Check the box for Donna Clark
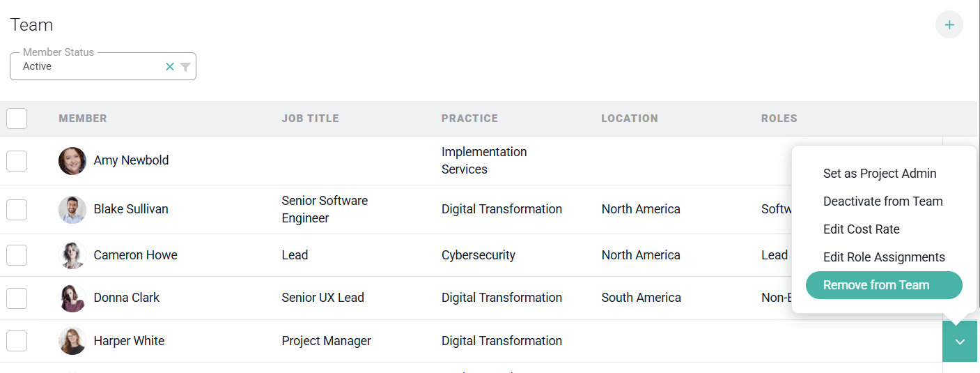This screenshot has width=980, height=373. pos(17,298)
